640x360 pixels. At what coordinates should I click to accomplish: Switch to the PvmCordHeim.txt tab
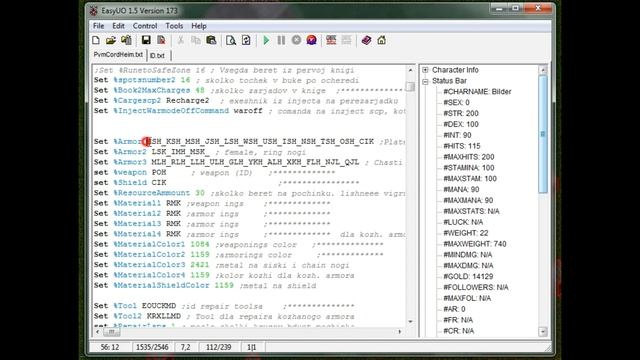pyautogui.click(x=118, y=55)
